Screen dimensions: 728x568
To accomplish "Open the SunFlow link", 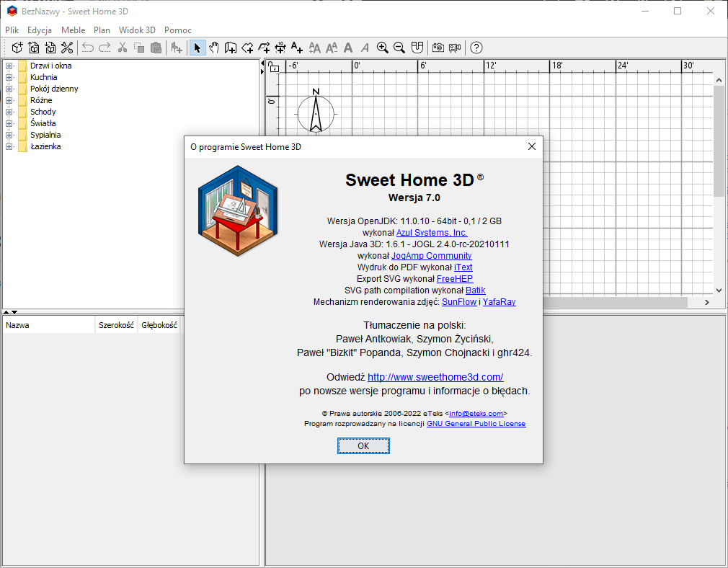I will [x=459, y=302].
